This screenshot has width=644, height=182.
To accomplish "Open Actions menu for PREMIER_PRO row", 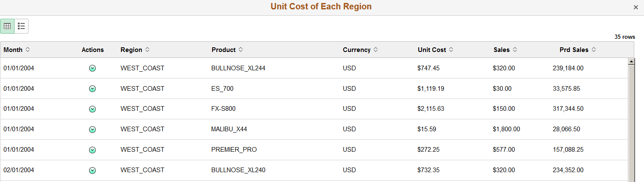I will tap(92, 150).
